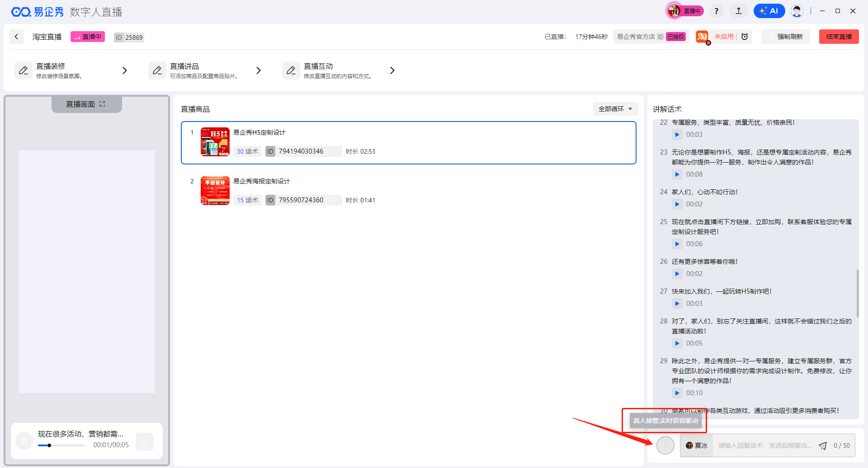Select the 易企秀H5定制设计 product thumbnail
The width and height of the screenshot is (868, 468).
215,142
